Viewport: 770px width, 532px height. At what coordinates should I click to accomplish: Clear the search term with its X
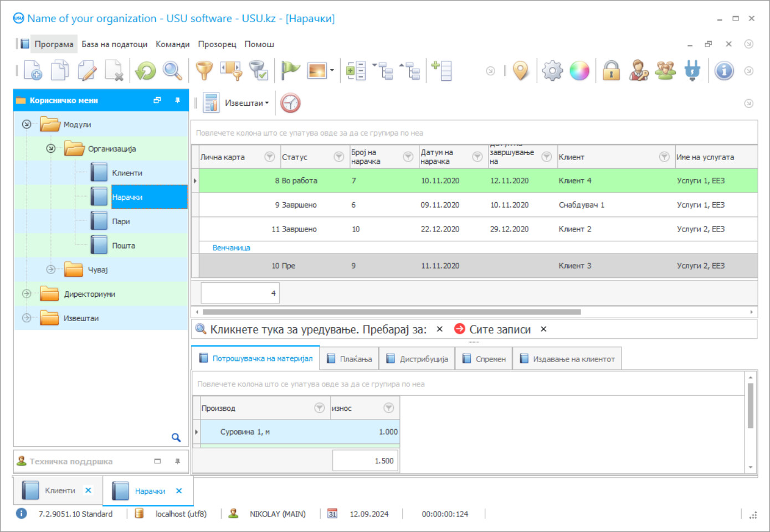[x=439, y=329]
